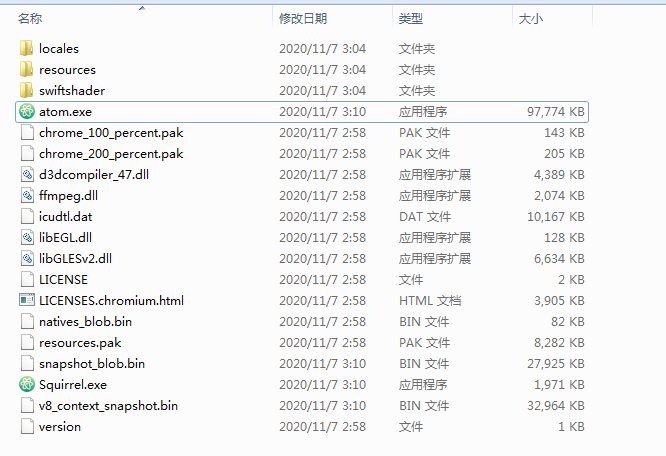Click the ffmpeg.dll file icon
666x456 pixels.
27,196
